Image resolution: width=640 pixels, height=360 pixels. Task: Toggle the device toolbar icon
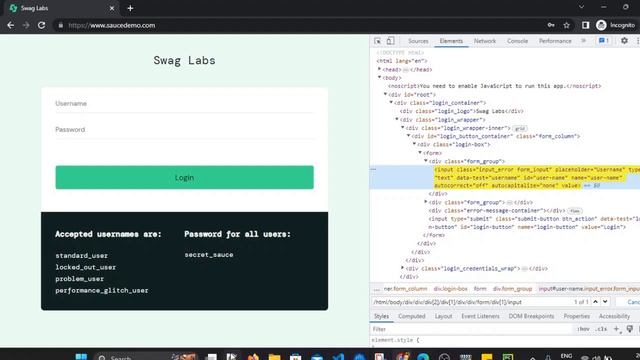pos(391,41)
